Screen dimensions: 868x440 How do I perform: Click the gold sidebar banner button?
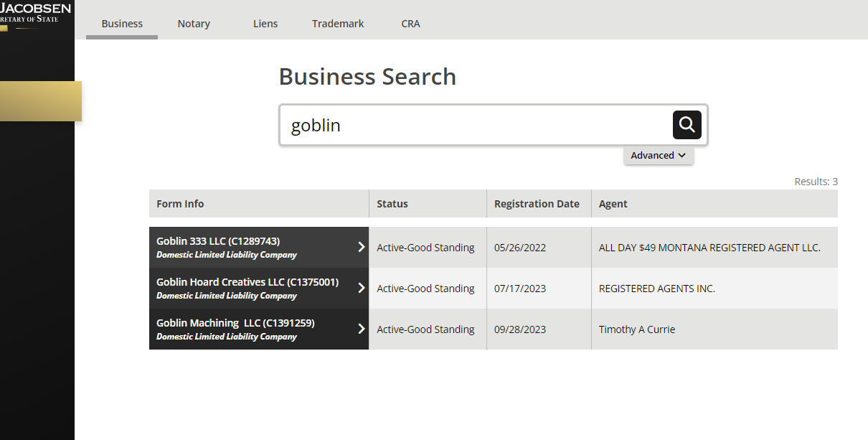[41, 101]
